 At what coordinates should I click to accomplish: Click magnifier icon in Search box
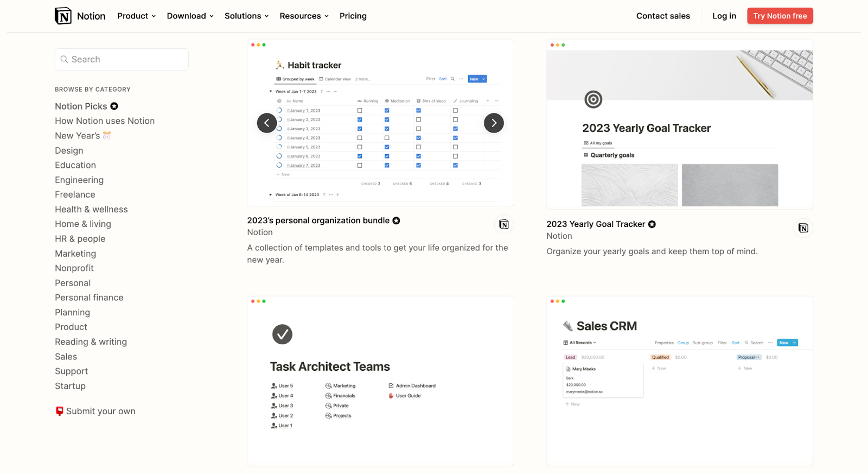[x=64, y=59]
